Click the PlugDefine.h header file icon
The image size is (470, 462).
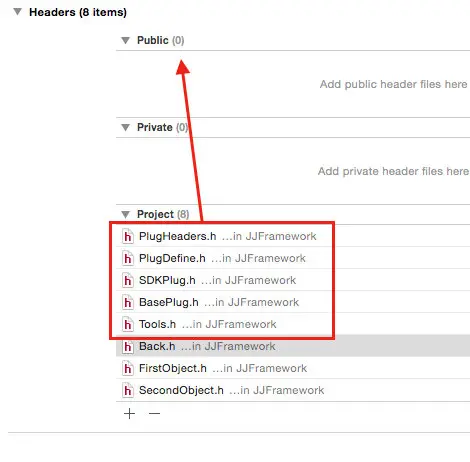(x=128, y=258)
